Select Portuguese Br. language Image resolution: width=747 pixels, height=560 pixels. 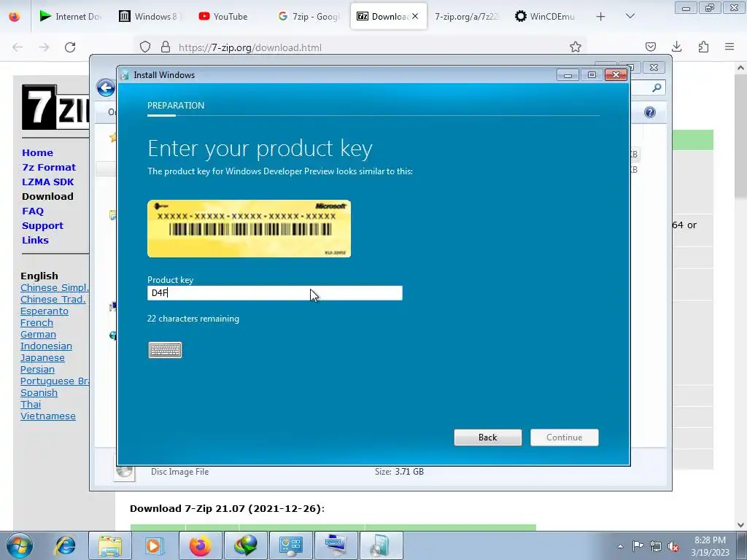(54, 381)
